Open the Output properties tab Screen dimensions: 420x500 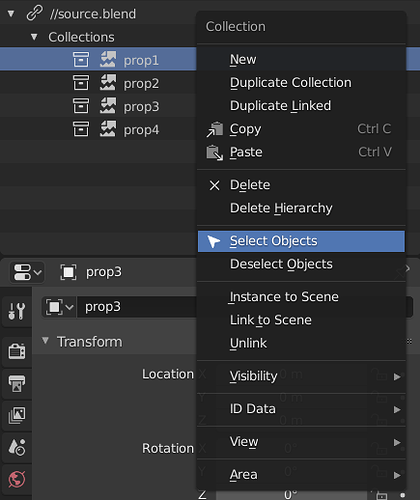click(x=17, y=384)
